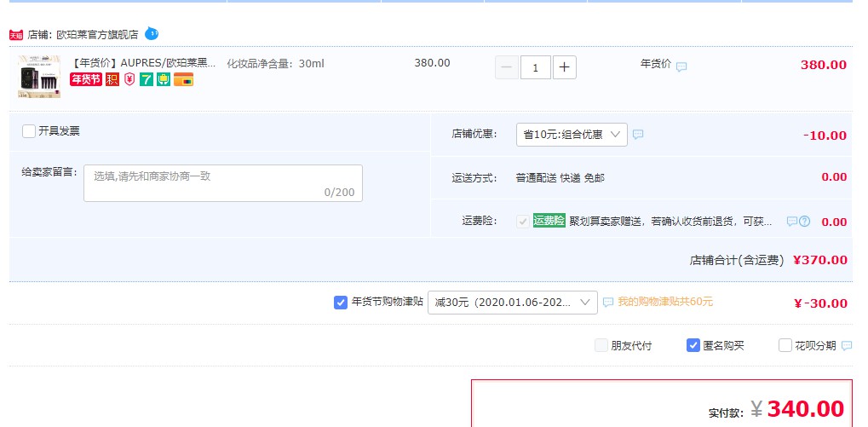Open bubble icon before 我的购物津贴共60元
The width and height of the screenshot is (868, 427).
[x=608, y=303]
